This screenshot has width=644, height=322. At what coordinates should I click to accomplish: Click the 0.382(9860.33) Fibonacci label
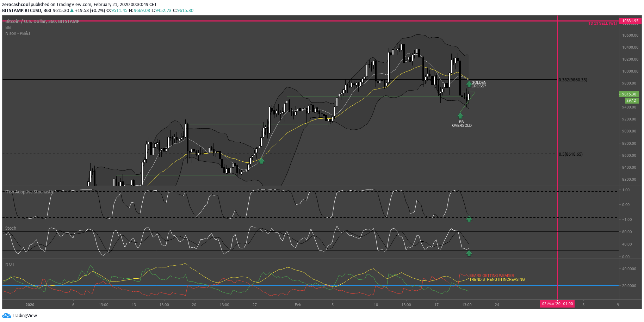(573, 80)
